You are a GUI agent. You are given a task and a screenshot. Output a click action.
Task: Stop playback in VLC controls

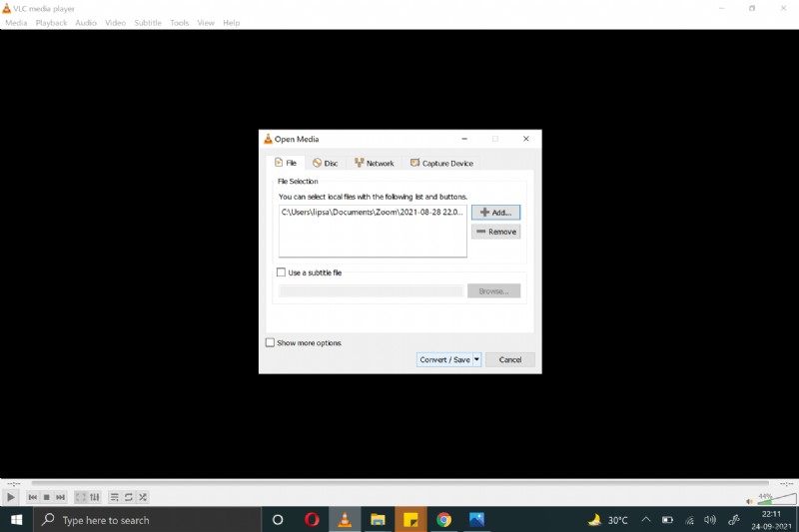pos(46,497)
